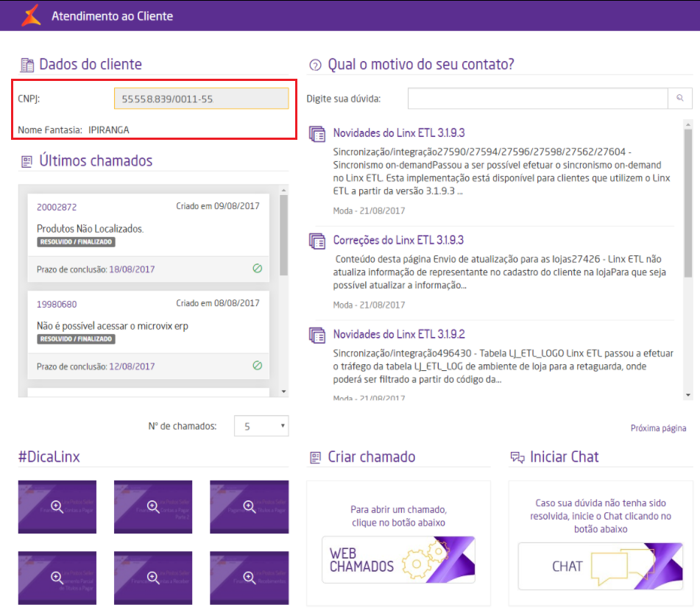The width and height of the screenshot is (700, 613).
Task: Open ticket number 20002872
Action: [x=57, y=208]
